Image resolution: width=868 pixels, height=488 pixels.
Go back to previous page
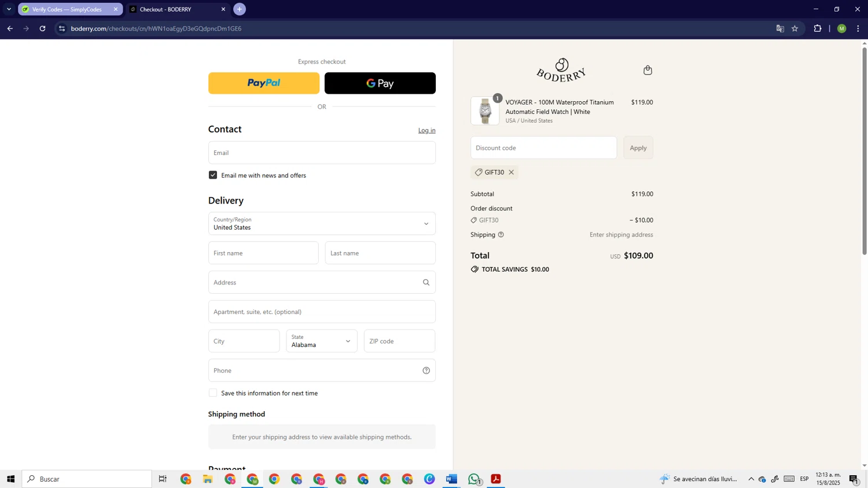(10, 28)
